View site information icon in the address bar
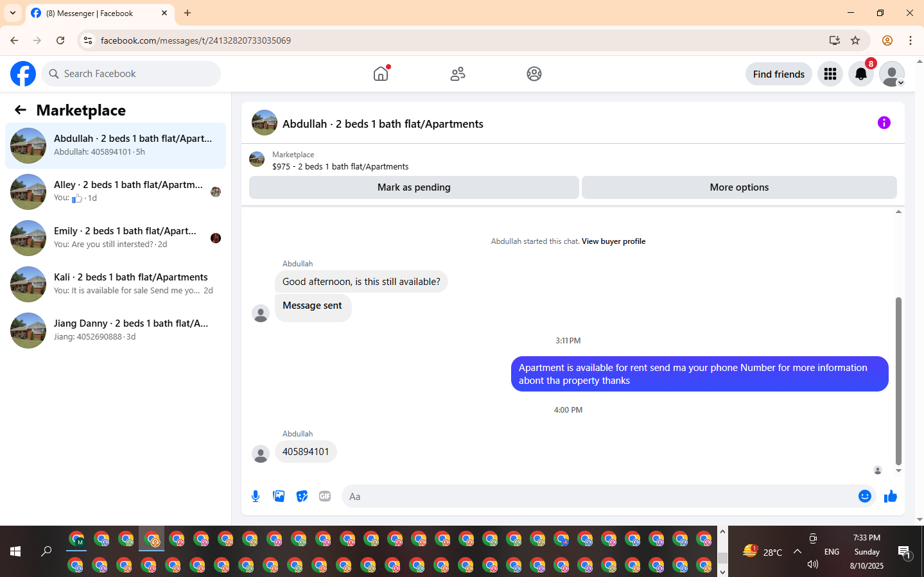The image size is (924, 577). coord(88,40)
